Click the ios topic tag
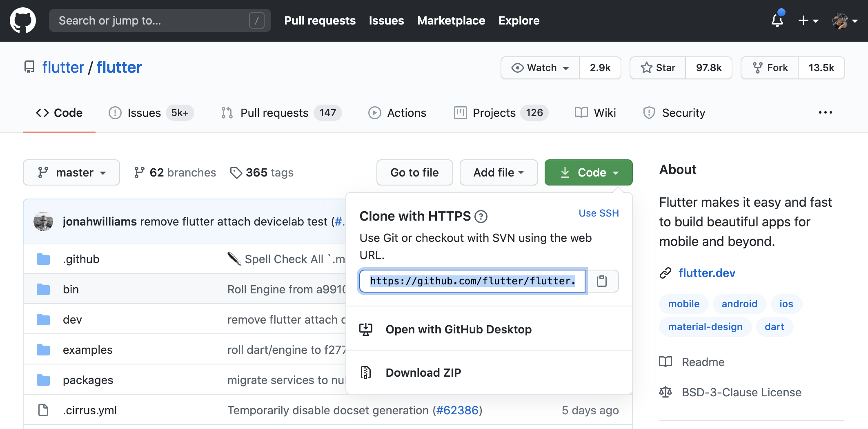The height and width of the screenshot is (429, 868). pos(786,304)
